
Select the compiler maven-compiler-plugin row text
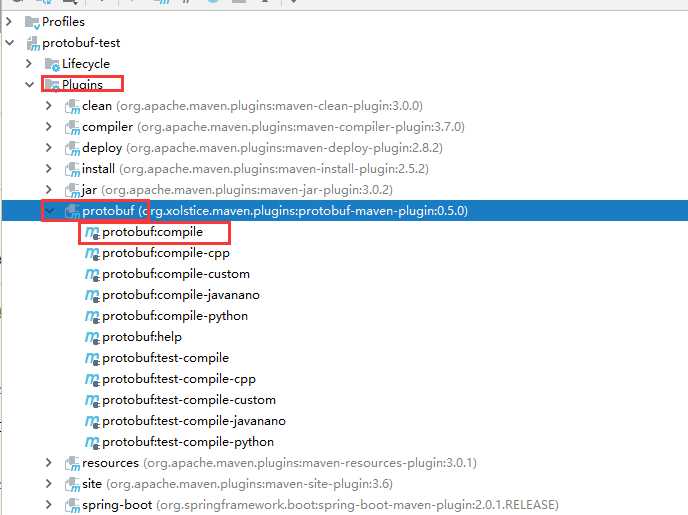(x=273, y=127)
